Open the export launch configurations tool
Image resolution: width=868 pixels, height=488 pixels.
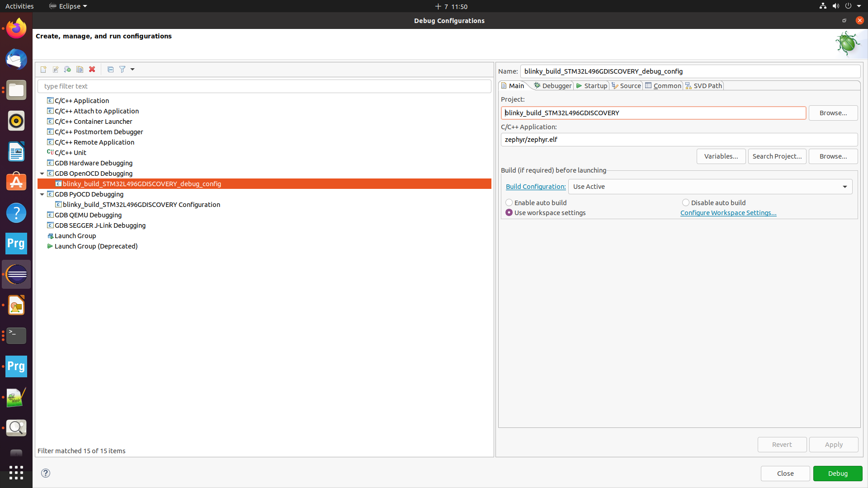[x=67, y=69]
